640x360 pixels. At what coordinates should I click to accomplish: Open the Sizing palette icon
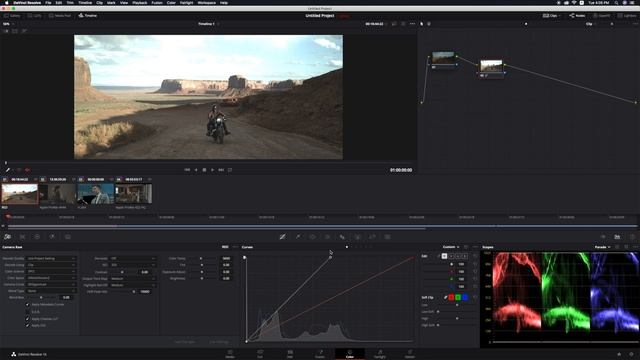372,237
